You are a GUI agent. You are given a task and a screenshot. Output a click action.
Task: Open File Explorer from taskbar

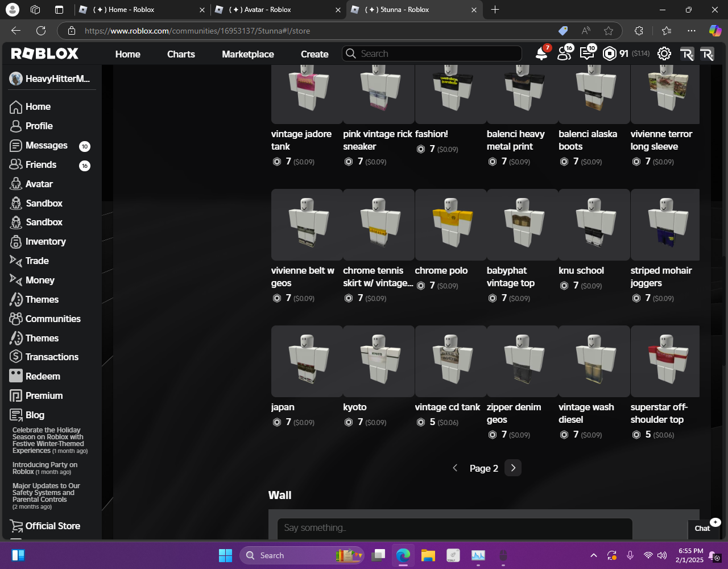tap(428, 555)
